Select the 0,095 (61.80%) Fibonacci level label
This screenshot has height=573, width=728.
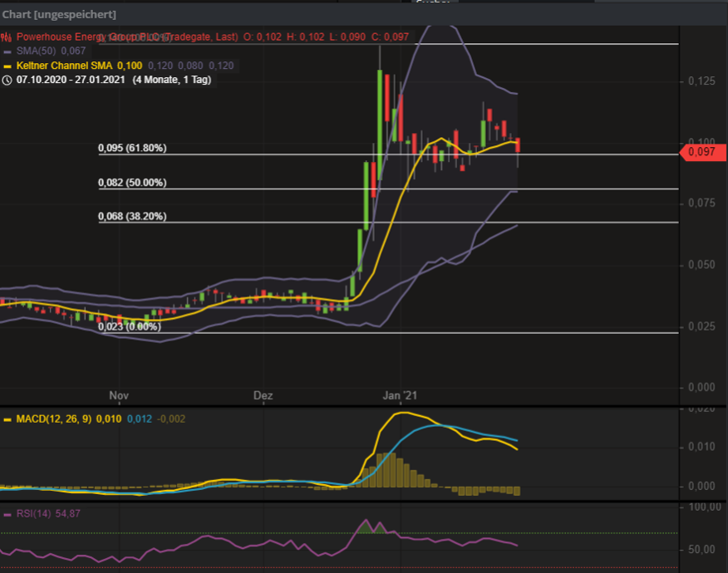132,149
